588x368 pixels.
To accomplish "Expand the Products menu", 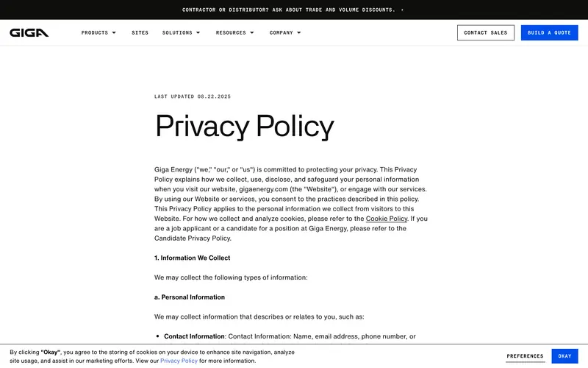I will (x=95, y=33).
